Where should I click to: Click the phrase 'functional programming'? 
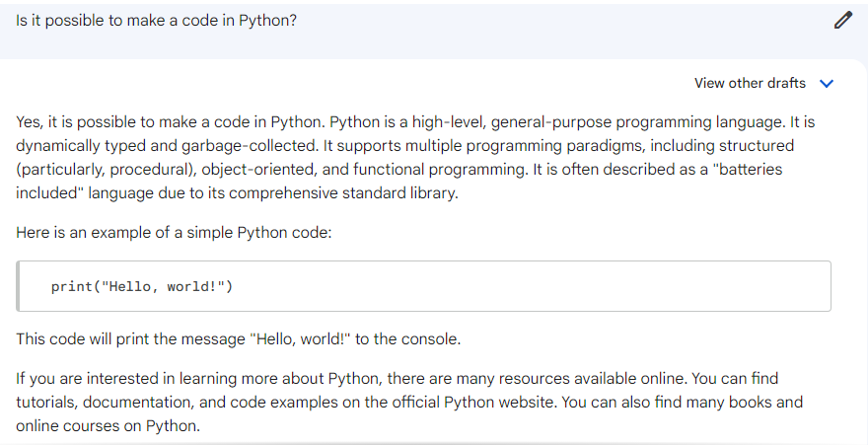coord(440,170)
